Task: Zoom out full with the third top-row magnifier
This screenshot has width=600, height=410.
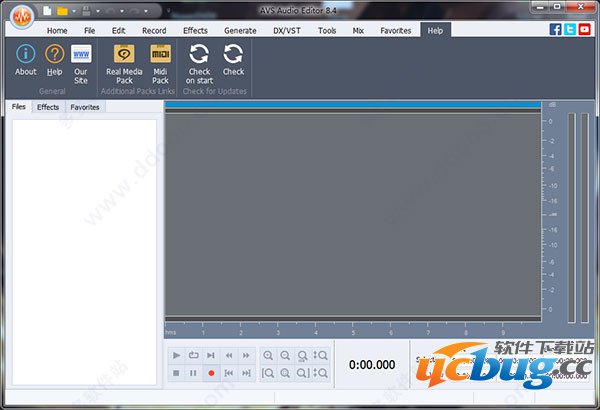Action: click(x=302, y=355)
